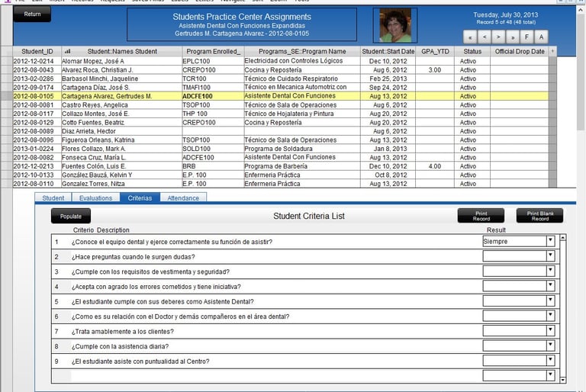Click Student ID 2013-02-0286
The width and height of the screenshot is (586, 392).
pos(34,79)
